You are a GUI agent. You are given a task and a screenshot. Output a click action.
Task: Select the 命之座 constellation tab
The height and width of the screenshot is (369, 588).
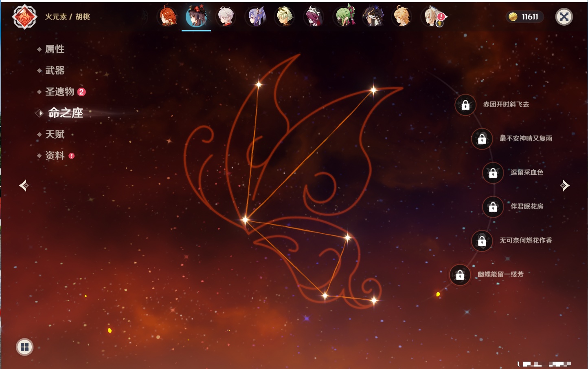[x=66, y=113]
